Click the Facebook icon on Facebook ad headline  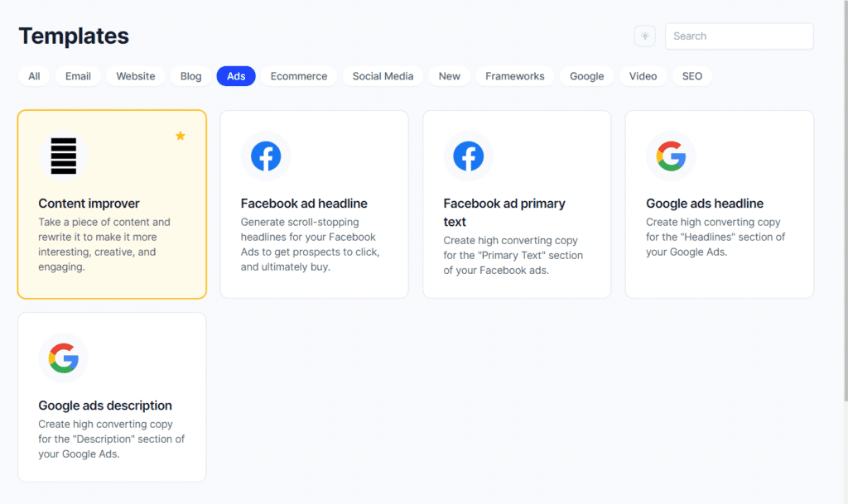[266, 156]
